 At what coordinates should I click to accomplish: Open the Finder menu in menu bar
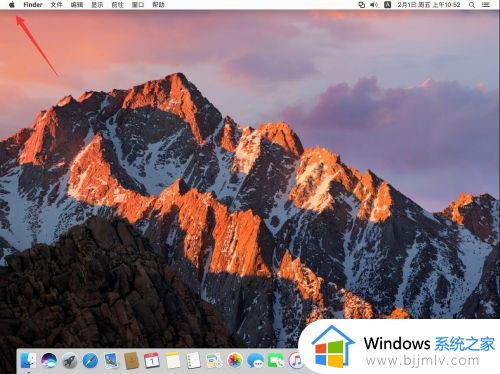[33, 5]
